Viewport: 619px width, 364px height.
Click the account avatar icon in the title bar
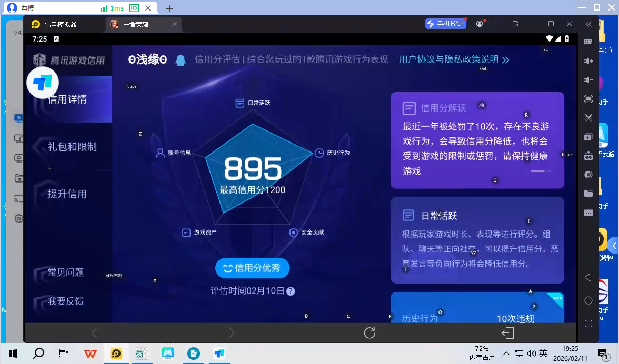pyautogui.click(x=479, y=24)
